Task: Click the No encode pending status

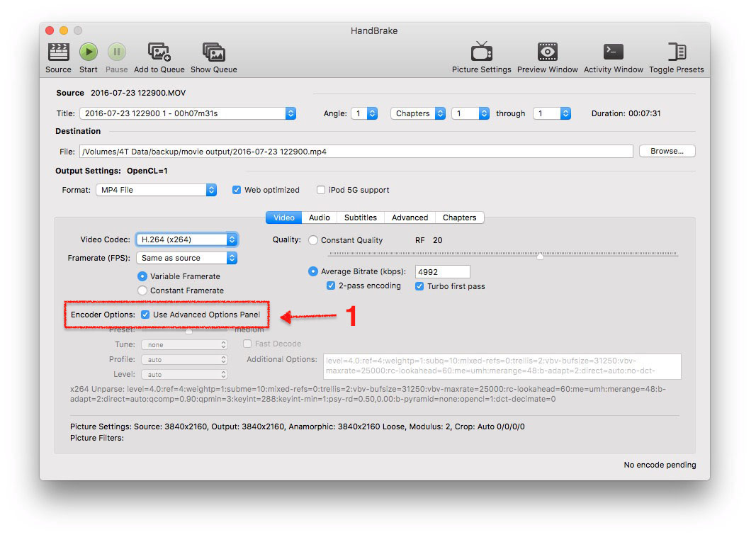Action: (660, 465)
